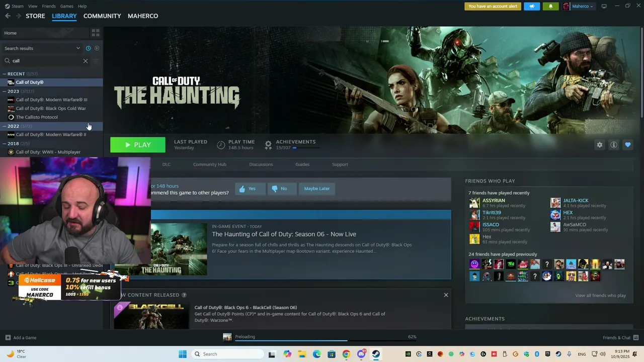Open Search results collection dropdown
The image size is (644, 362).
point(42,48)
